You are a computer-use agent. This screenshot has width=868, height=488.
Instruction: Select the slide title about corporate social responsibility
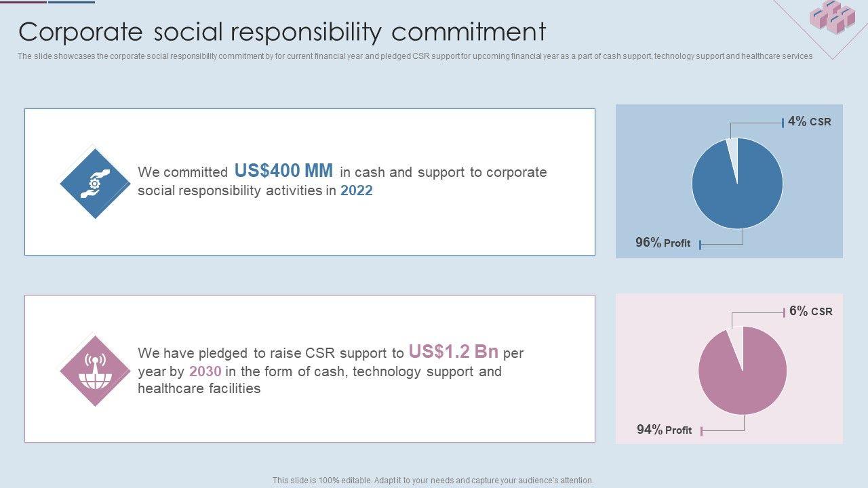pyautogui.click(x=282, y=32)
